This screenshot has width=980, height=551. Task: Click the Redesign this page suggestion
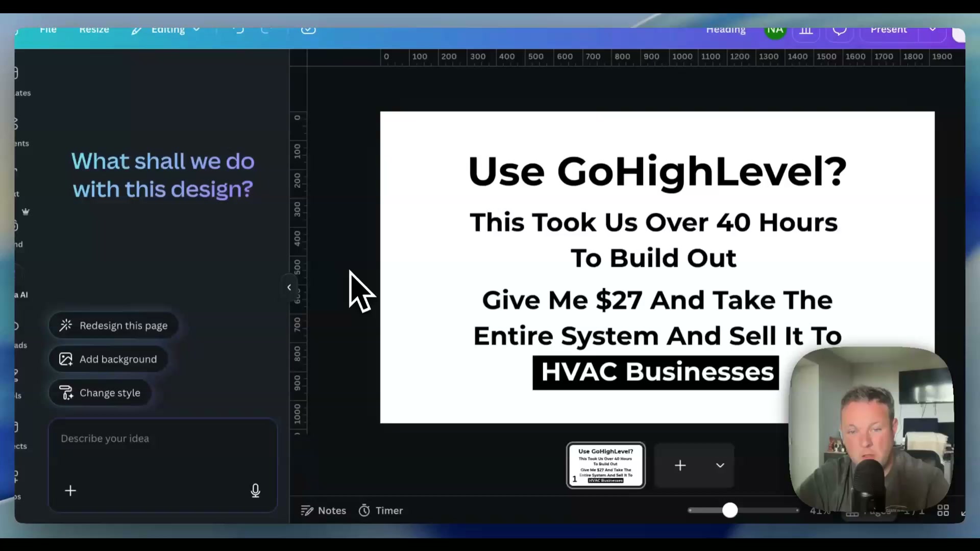click(113, 325)
